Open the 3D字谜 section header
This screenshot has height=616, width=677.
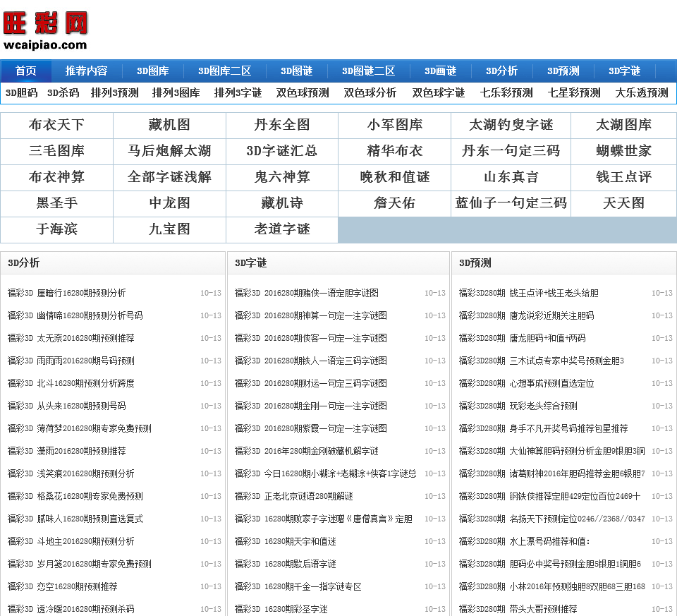point(251,263)
